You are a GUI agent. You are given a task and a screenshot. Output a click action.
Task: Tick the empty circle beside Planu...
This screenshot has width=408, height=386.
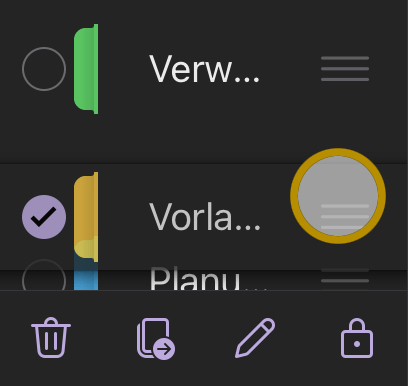[44, 275]
